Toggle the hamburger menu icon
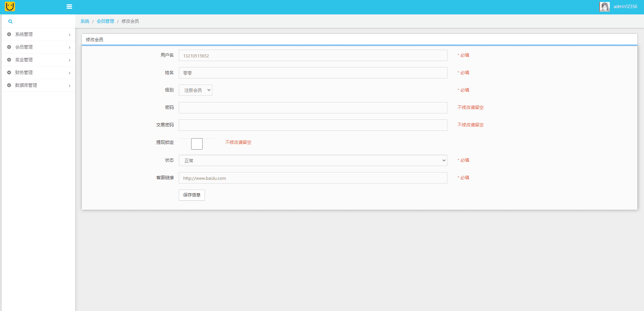 tap(69, 7)
